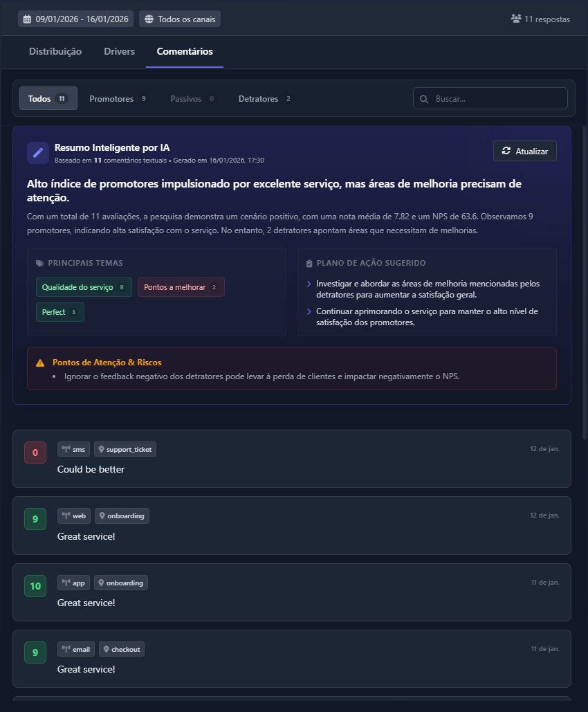Click the warning triangle in Pontos de Atenção & Riscos
Screen dimensions: 588x712
pyautogui.click(x=39, y=362)
